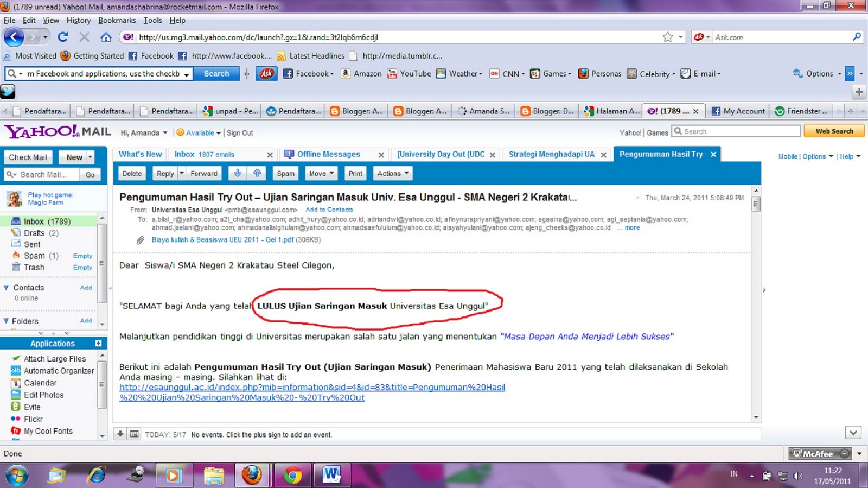Collapse the Folders section triangle
This screenshot has height=488, width=868.
6,321
